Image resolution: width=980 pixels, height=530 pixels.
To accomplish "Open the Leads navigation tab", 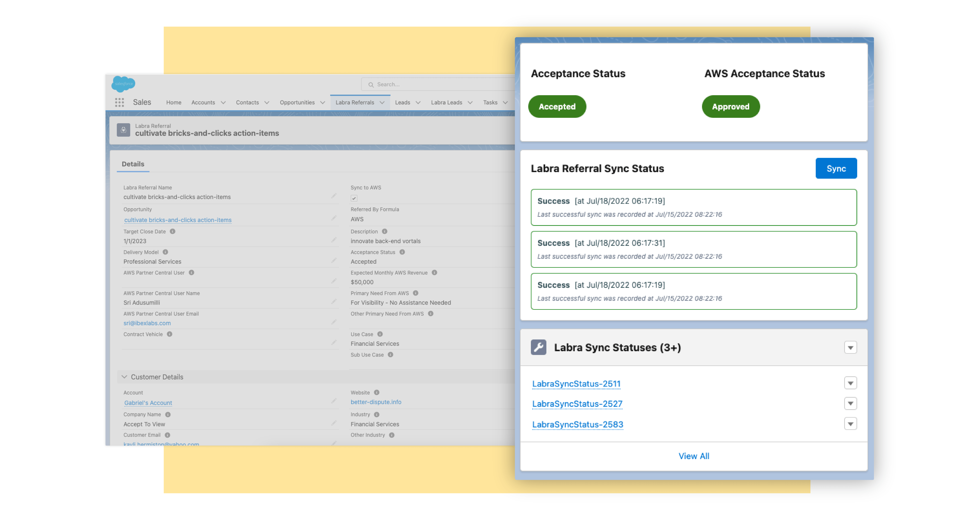I will pos(402,102).
